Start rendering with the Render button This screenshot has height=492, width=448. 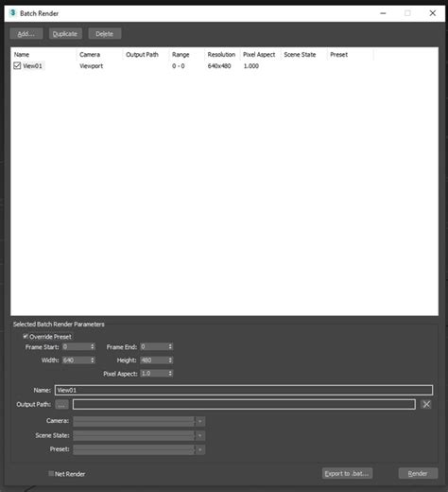coord(418,473)
